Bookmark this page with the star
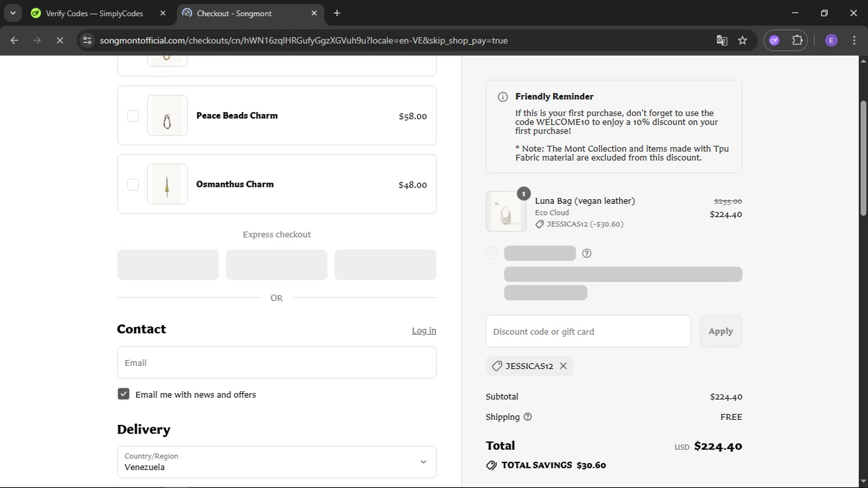 click(x=742, y=41)
